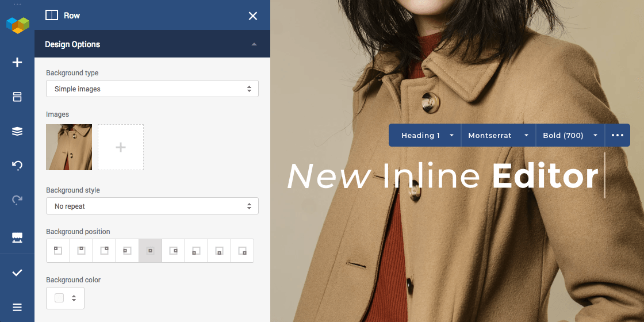The width and height of the screenshot is (644, 322).
Task: Click the Visual Composer logo
Action: [17, 25]
